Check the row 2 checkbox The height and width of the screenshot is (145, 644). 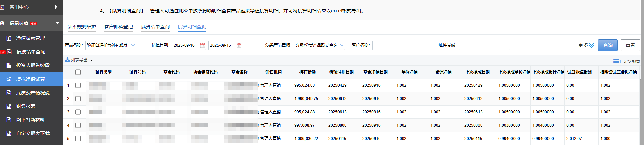click(78, 99)
